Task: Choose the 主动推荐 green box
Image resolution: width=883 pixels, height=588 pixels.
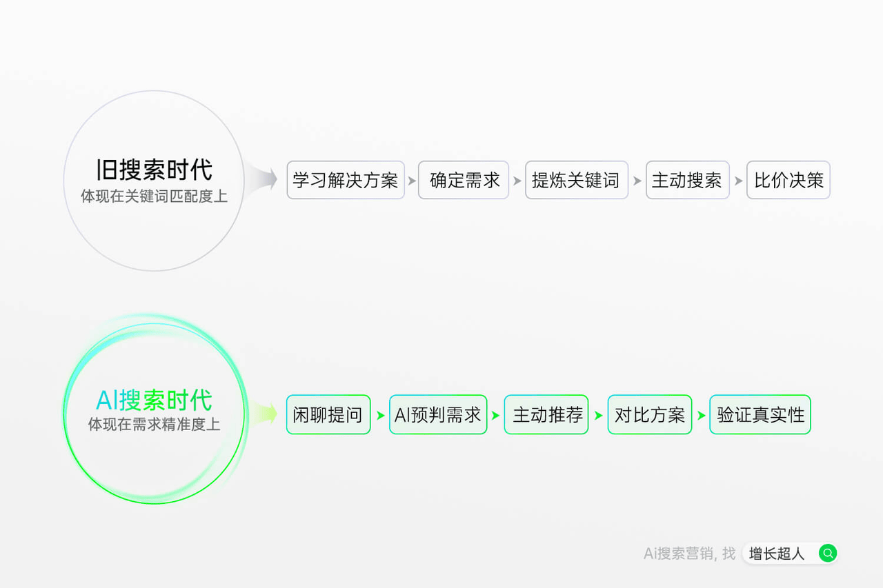Action: pyautogui.click(x=546, y=414)
